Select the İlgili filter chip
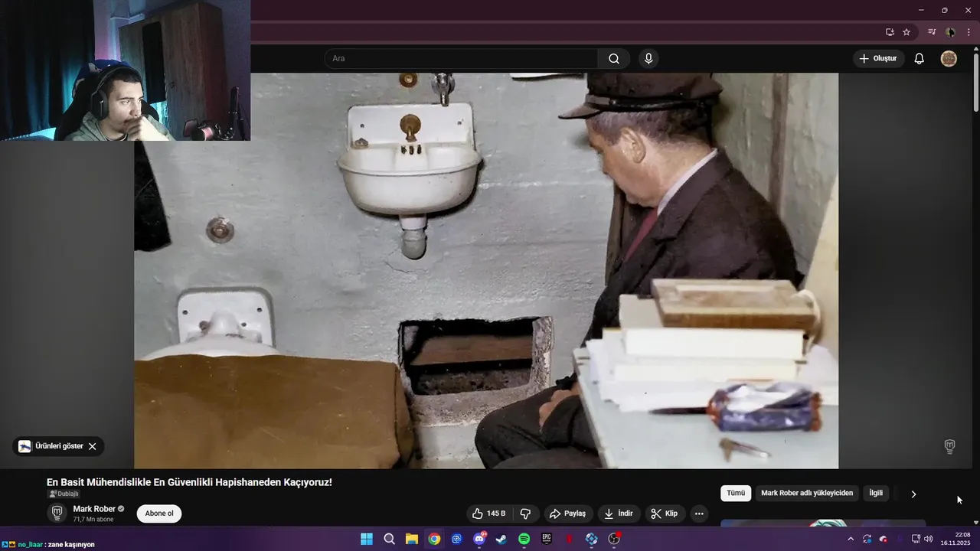 (876, 494)
